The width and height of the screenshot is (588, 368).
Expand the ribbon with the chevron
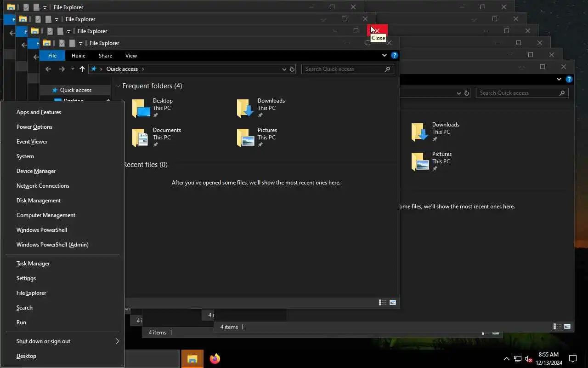[384, 55]
